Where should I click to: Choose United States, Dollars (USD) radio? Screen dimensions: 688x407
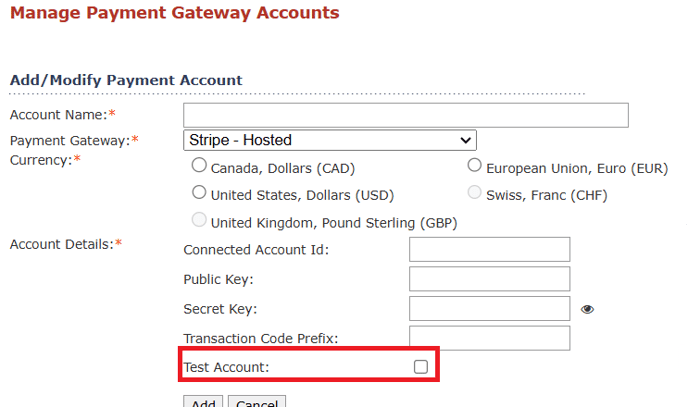(x=199, y=192)
